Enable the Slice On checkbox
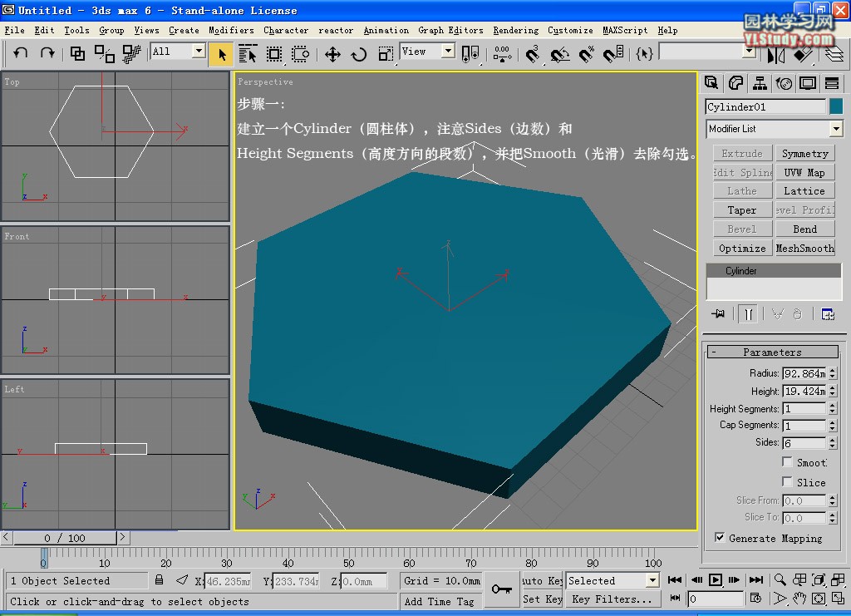The image size is (851, 616). [787, 482]
